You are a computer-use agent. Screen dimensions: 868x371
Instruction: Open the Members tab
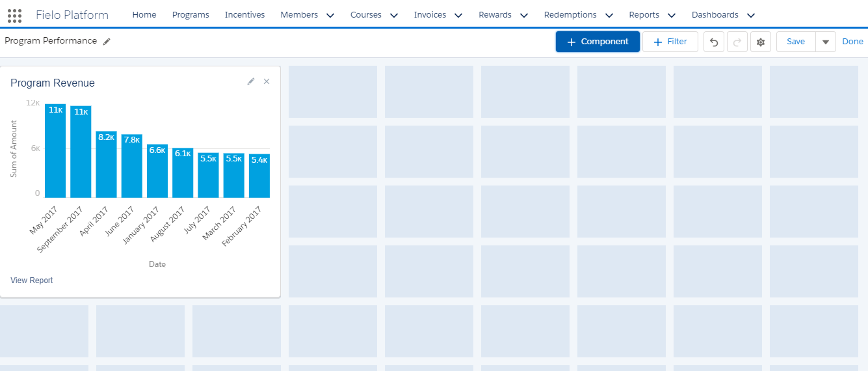pos(299,15)
